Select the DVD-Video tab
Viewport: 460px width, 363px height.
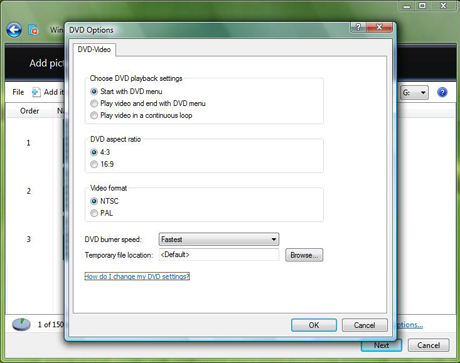tap(94, 49)
